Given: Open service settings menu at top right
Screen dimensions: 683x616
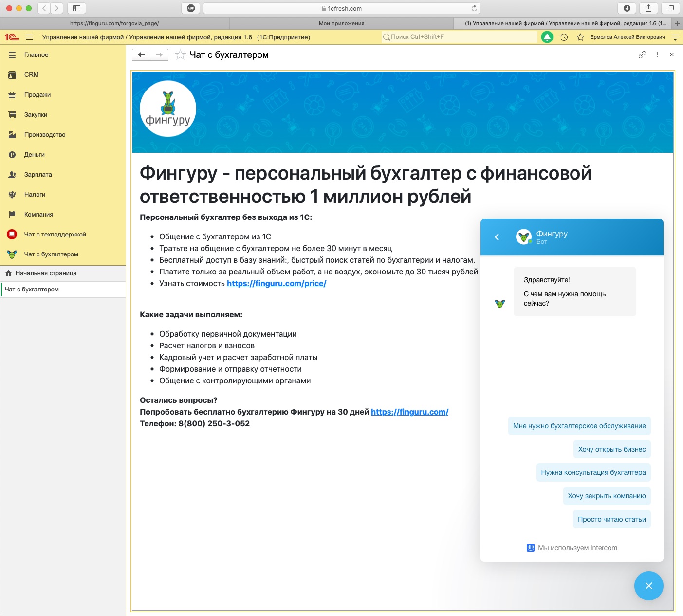Looking at the screenshot, I should pyautogui.click(x=675, y=37).
